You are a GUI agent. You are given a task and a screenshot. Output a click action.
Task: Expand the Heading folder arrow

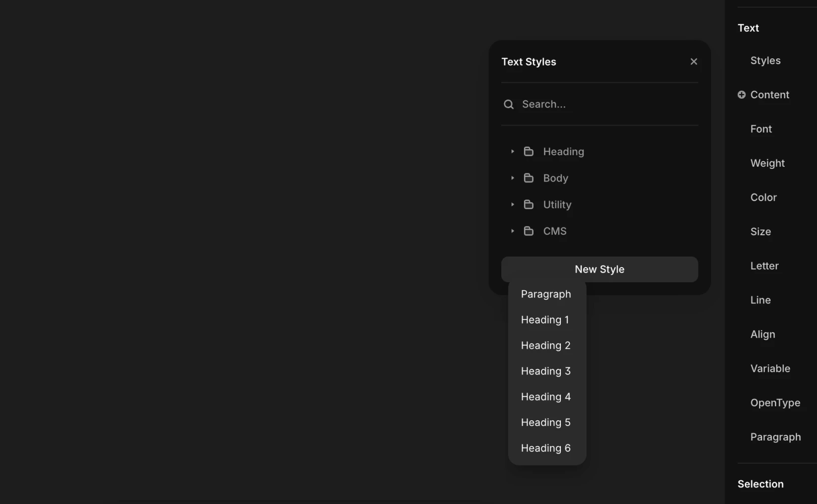[512, 151]
